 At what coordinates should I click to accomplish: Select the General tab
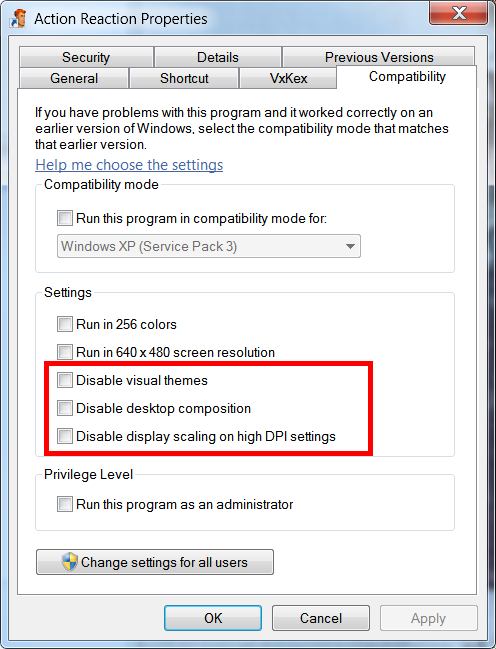tap(74, 78)
